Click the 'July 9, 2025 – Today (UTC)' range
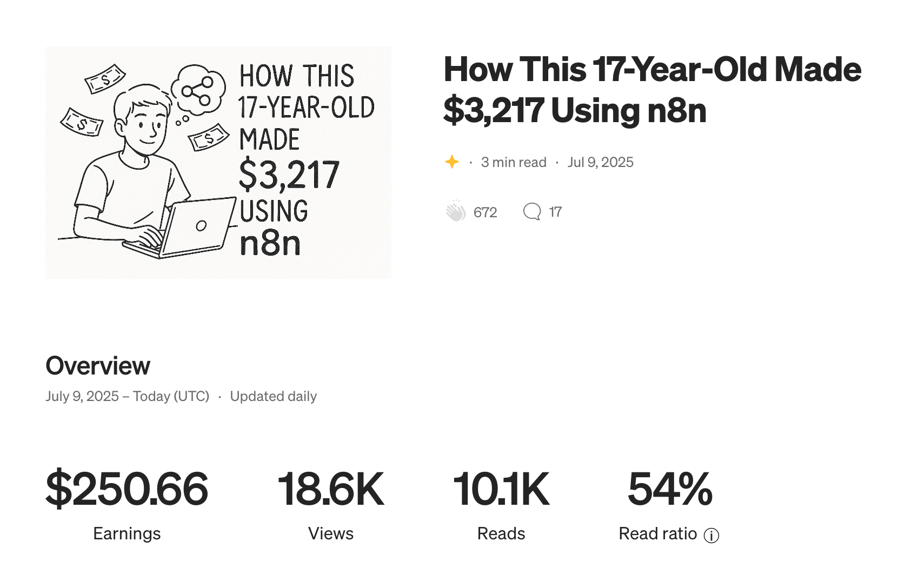 tap(127, 396)
